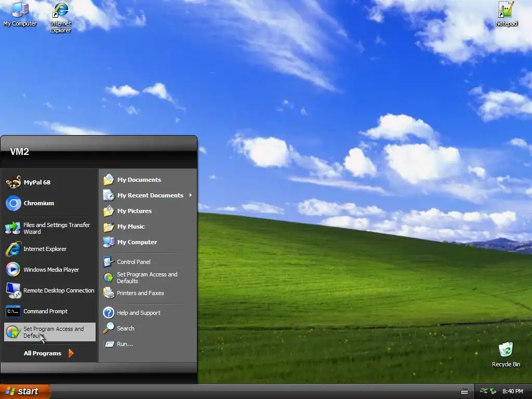Viewport: 532px width, 399px height.
Task: Click the Command Prompt label
Action: pyautogui.click(x=46, y=312)
